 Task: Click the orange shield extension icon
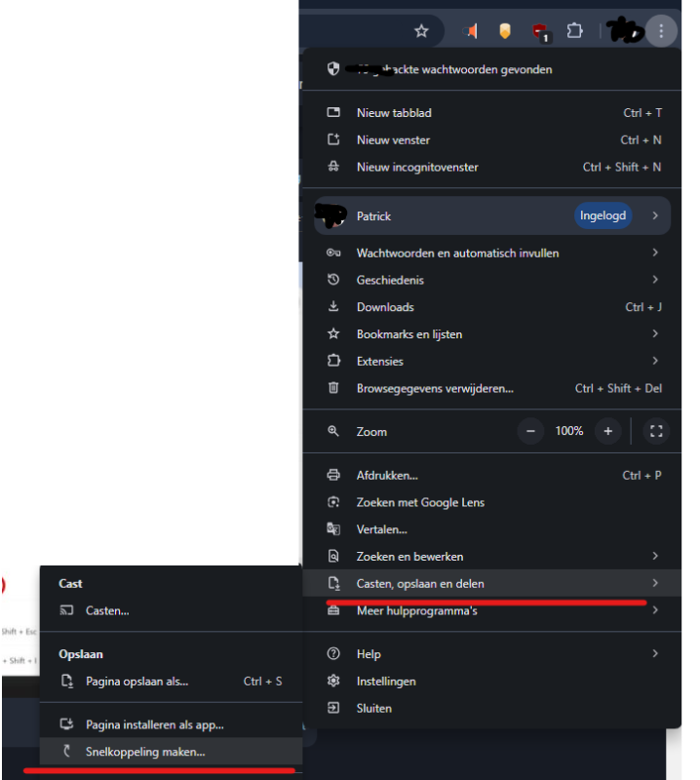504,31
